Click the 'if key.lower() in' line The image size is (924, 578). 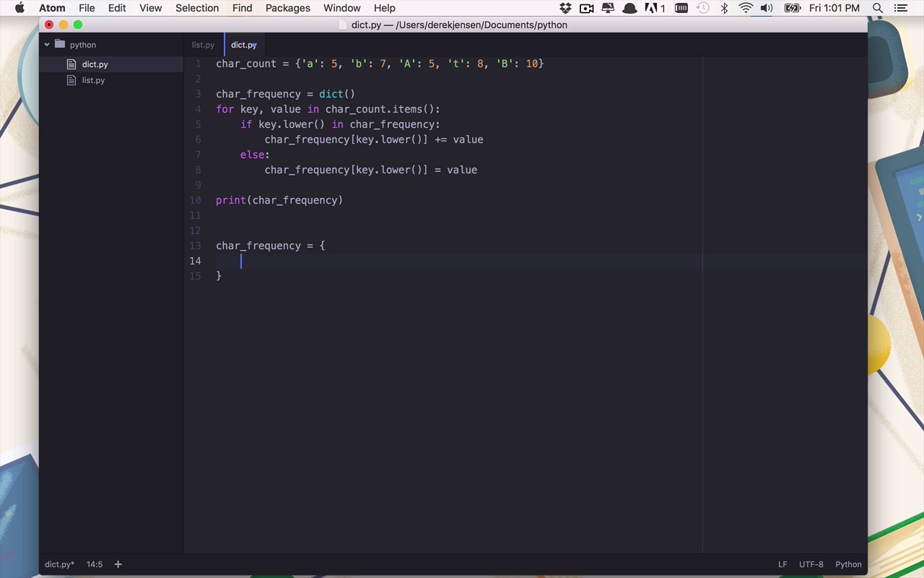(340, 124)
